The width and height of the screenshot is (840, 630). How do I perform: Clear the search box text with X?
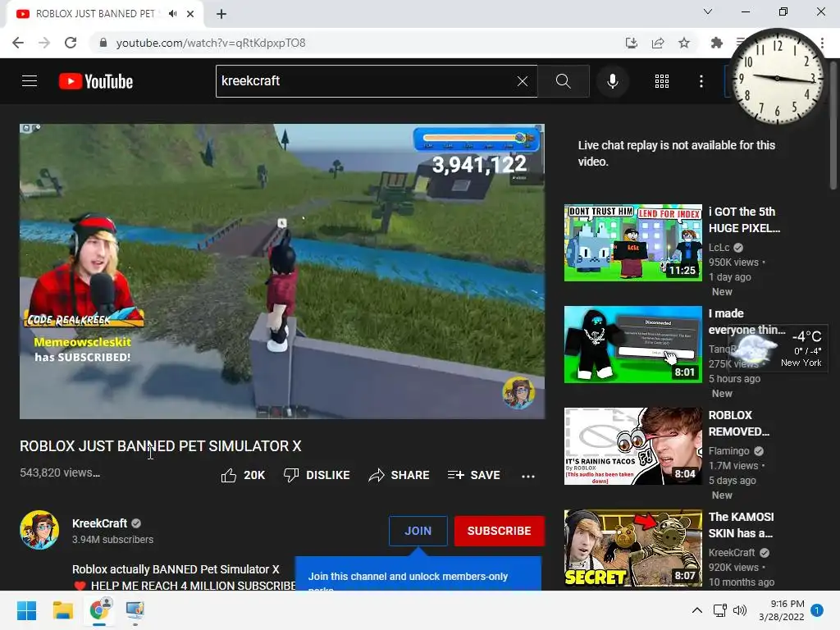pos(523,81)
